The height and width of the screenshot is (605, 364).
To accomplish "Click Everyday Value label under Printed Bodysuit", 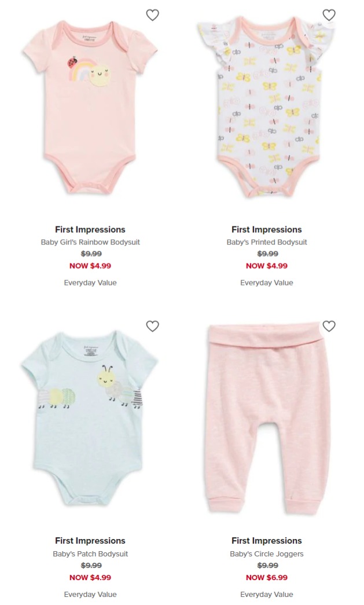I will [x=267, y=283].
